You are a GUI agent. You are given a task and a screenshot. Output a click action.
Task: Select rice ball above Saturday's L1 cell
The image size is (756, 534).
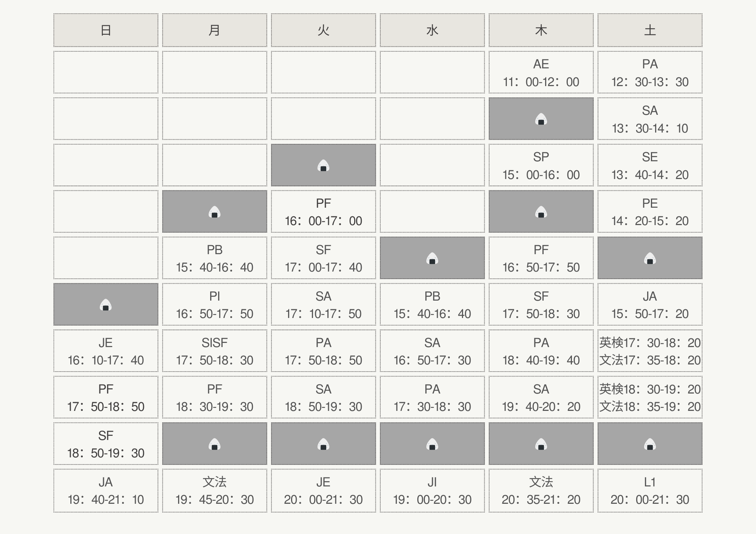[x=650, y=444]
